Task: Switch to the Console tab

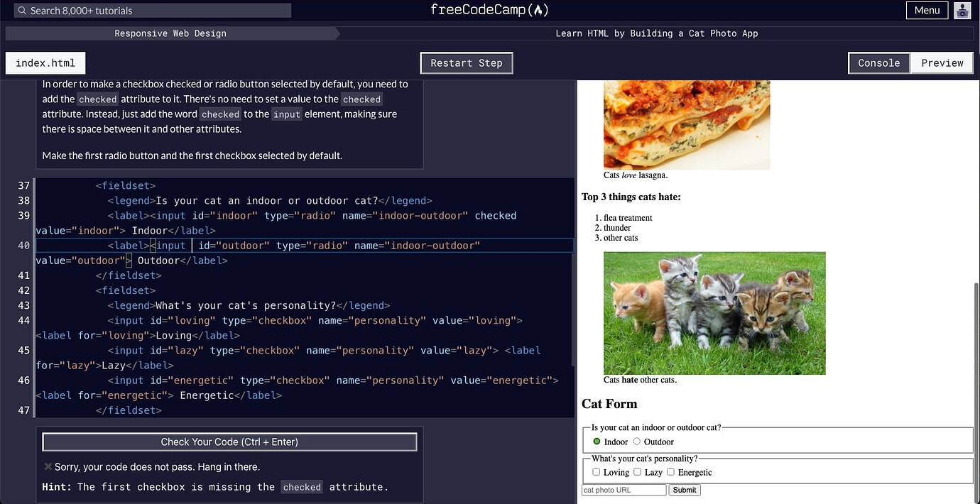Action: point(878,62)
